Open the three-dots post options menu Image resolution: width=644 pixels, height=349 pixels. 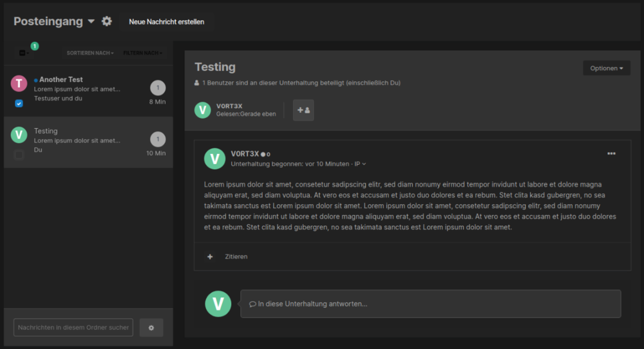pyautogui.click(x=611, y=153)
